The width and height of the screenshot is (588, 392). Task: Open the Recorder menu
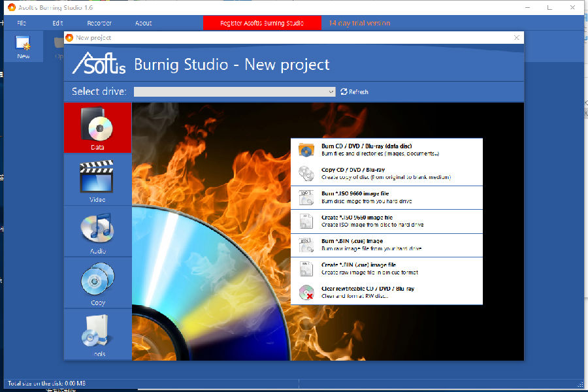click(x=99, y=23)
